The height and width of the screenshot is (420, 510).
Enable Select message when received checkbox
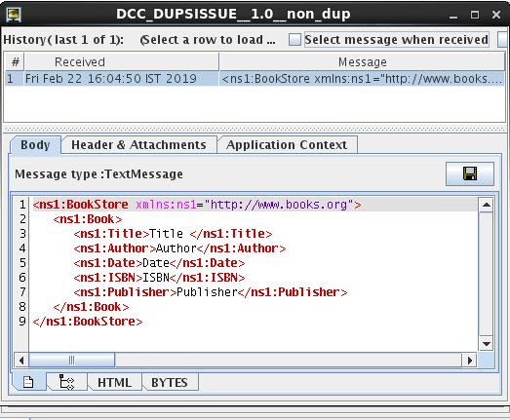[295, 40]
